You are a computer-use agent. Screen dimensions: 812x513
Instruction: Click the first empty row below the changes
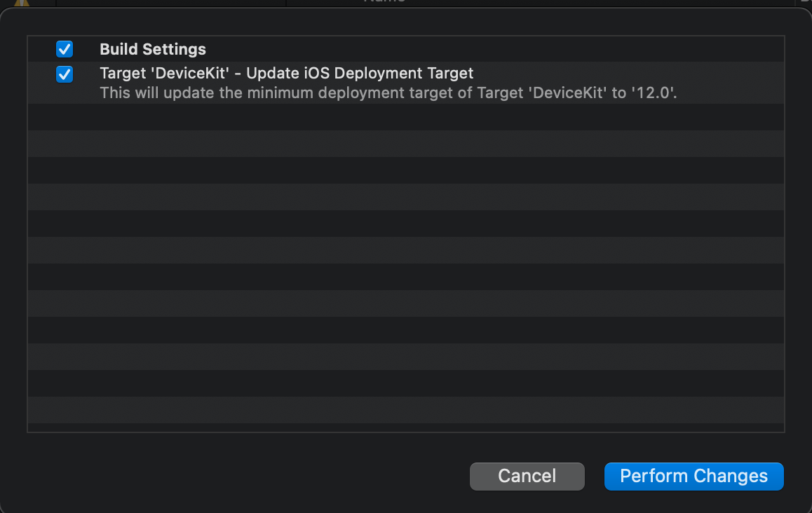(x=405, y=117)
